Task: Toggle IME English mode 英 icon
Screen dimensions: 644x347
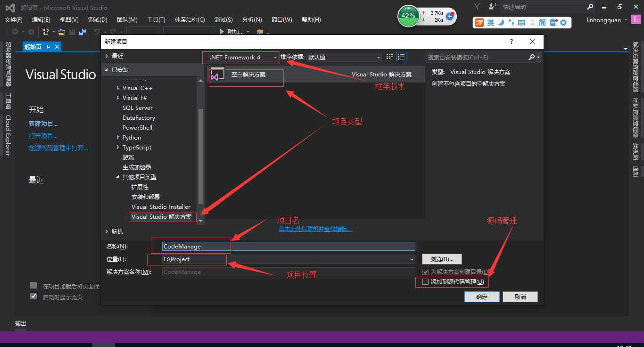Action: tap(491, 23)
